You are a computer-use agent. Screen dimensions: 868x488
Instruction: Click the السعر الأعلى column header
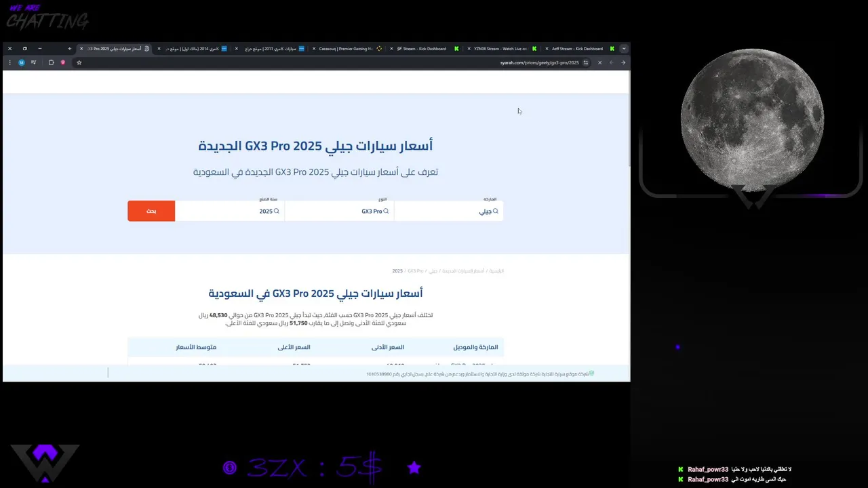click(x=294, y=347)
